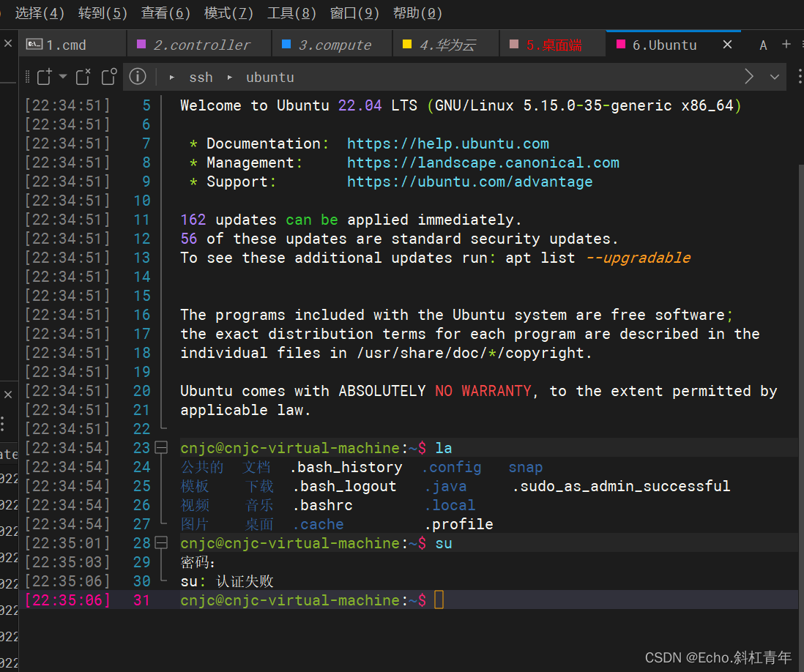Close the 6.Ubuntu tab
The image size is (804, 672).
[727, 45]
